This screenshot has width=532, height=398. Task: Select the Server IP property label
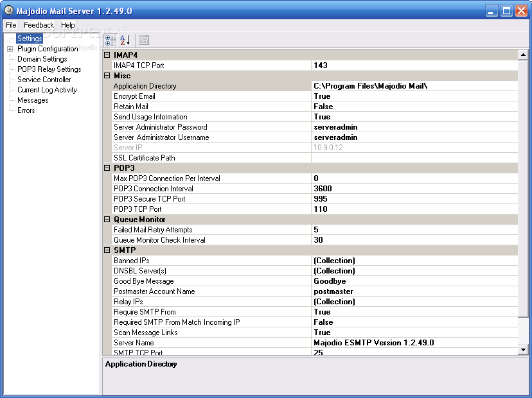coord(128,148)
